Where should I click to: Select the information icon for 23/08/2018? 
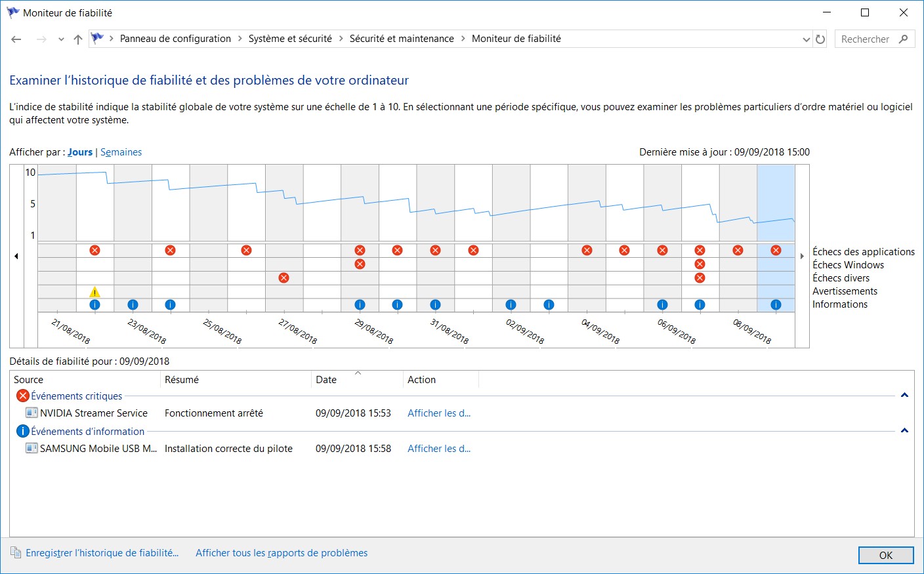[133, 304]
